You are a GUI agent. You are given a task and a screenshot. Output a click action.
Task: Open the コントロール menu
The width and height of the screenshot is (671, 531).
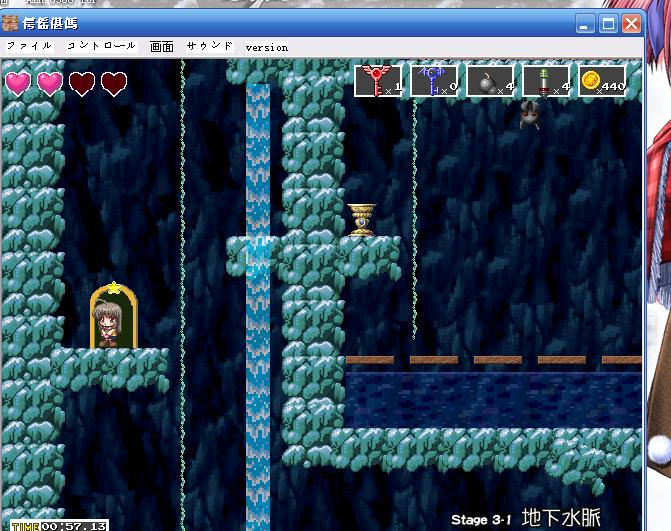101,46
